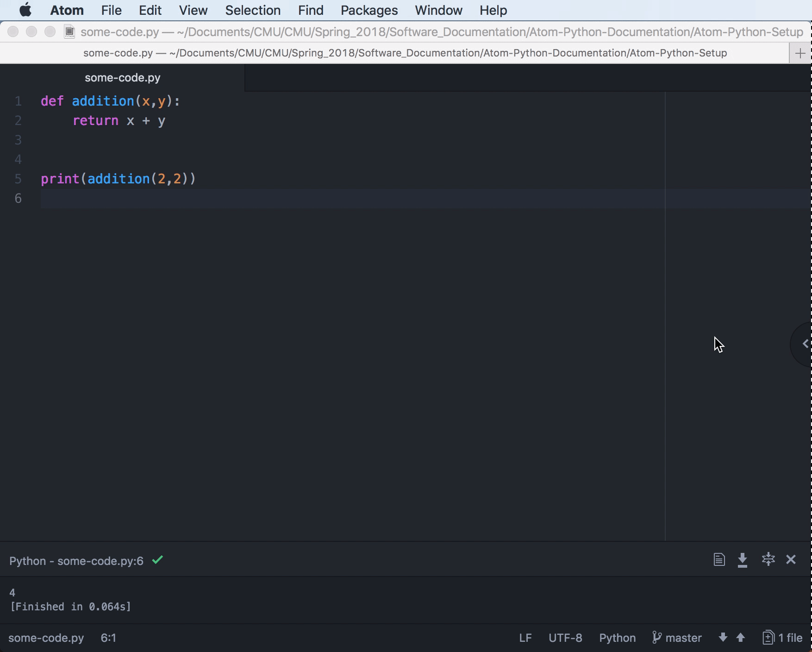Click the kill process icon in script panel
Image resolution: width=812 pixels, height=652 pixels.
pos(768,559)
